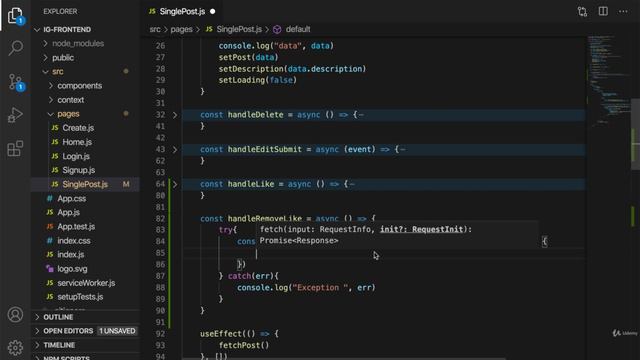
Task: Open App.css in the explorer
Action: pos(71,198)
